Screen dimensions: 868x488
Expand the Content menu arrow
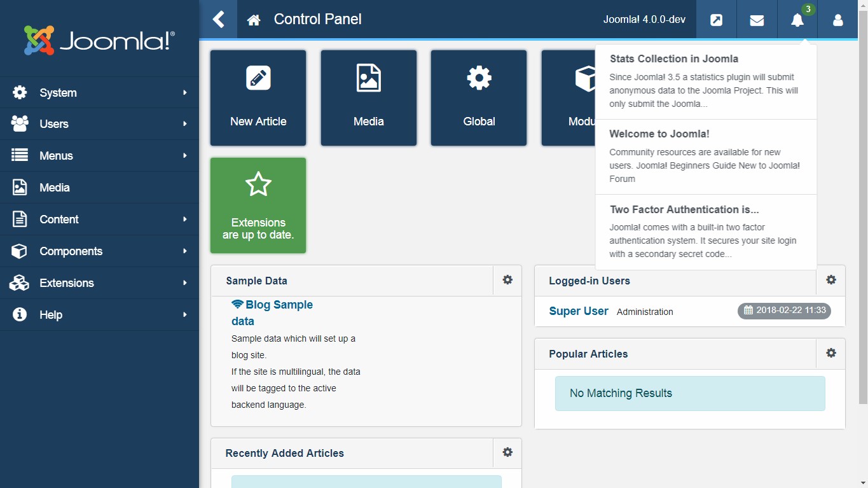pyautogui.click(x=185, y=219)
